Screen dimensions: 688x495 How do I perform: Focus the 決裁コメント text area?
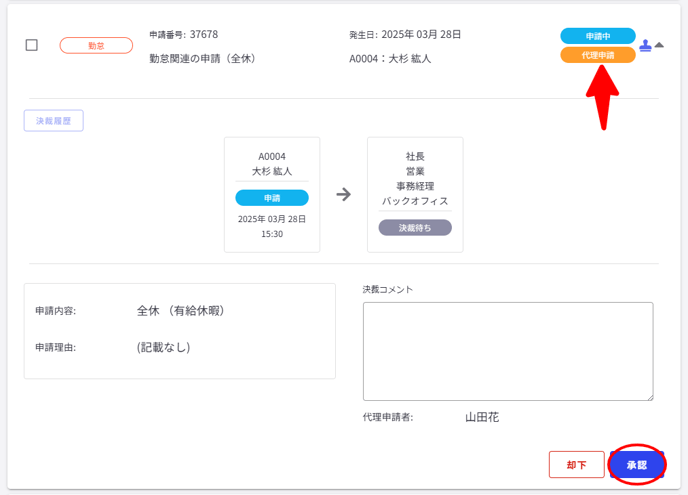(x=507, y=351)
